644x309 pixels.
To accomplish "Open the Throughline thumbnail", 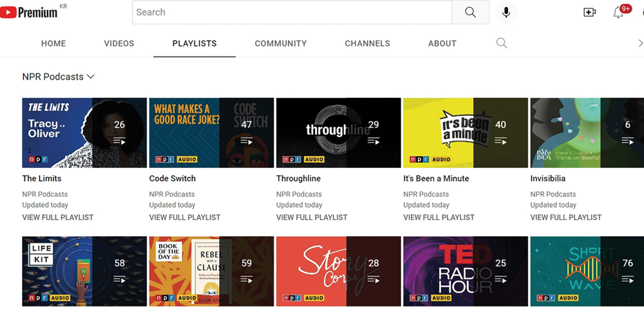I will (x=339, y=133).
